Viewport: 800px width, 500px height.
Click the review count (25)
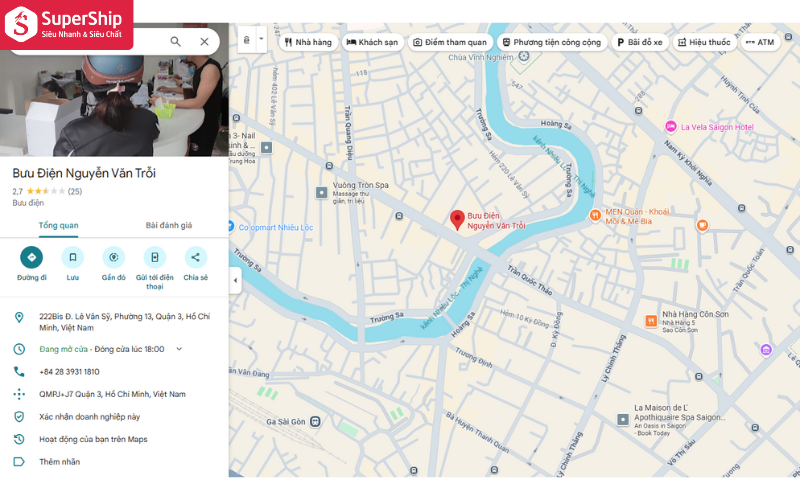coord(75,191)
